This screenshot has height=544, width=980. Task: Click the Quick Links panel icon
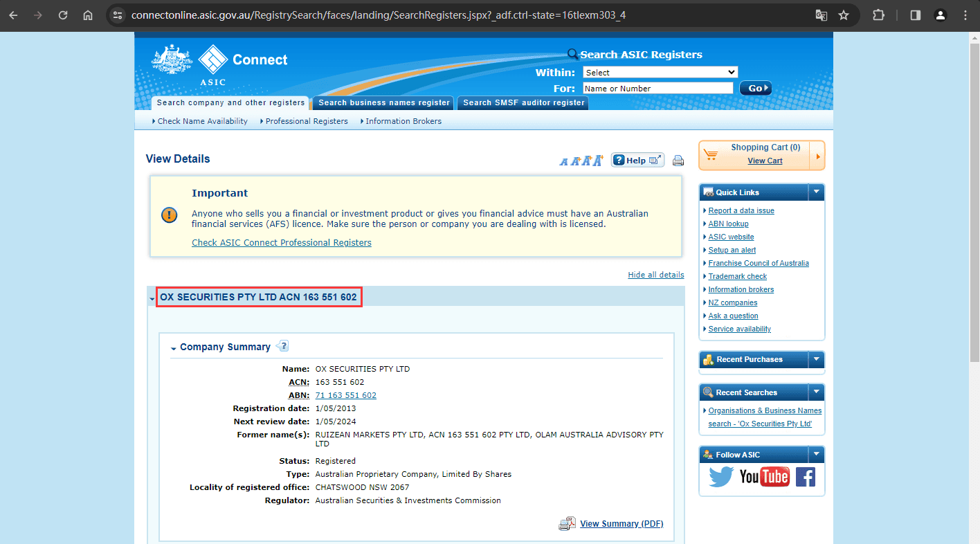point(708,192)
